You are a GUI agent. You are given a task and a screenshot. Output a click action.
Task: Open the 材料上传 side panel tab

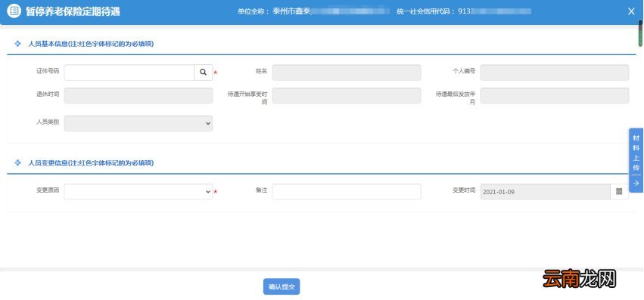(x=636, y=160)
